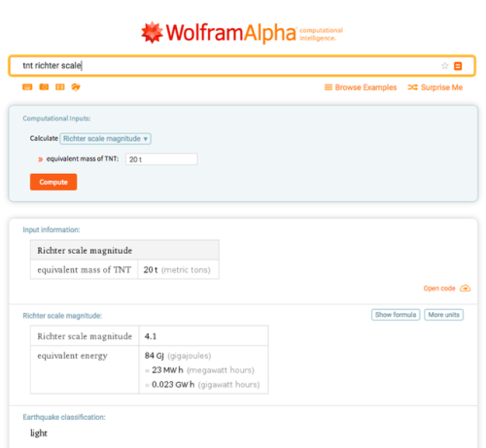The height and width of the screenshot is (448, 486).
Task: Click the Open code cloud icon
Action: point(466,288)
